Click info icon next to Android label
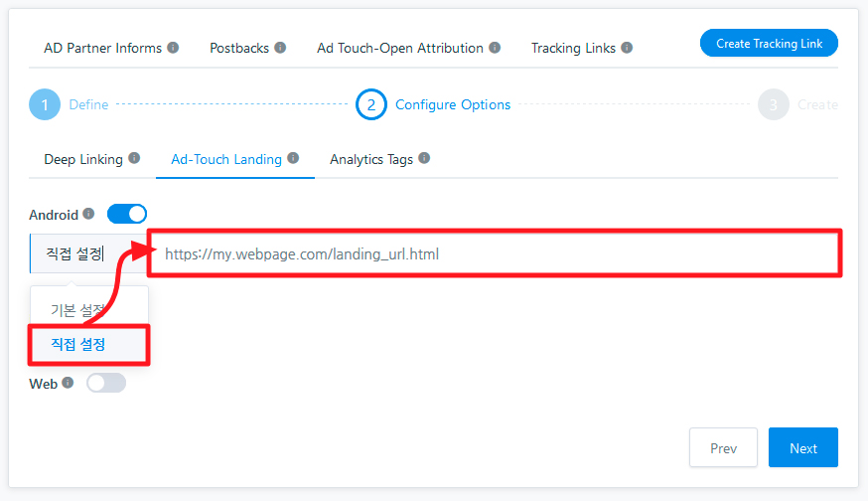The image size is (868, 501). coord(88,214)
